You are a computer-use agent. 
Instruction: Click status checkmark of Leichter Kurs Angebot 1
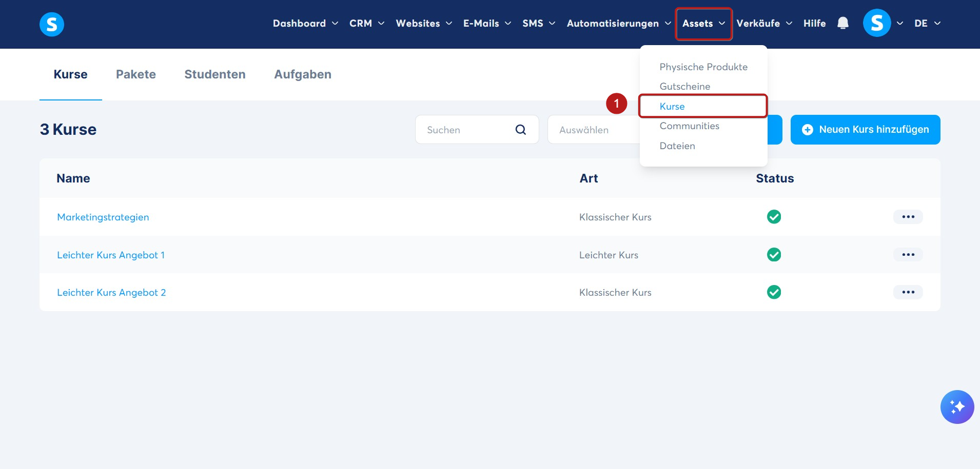(x=774, y=255)
